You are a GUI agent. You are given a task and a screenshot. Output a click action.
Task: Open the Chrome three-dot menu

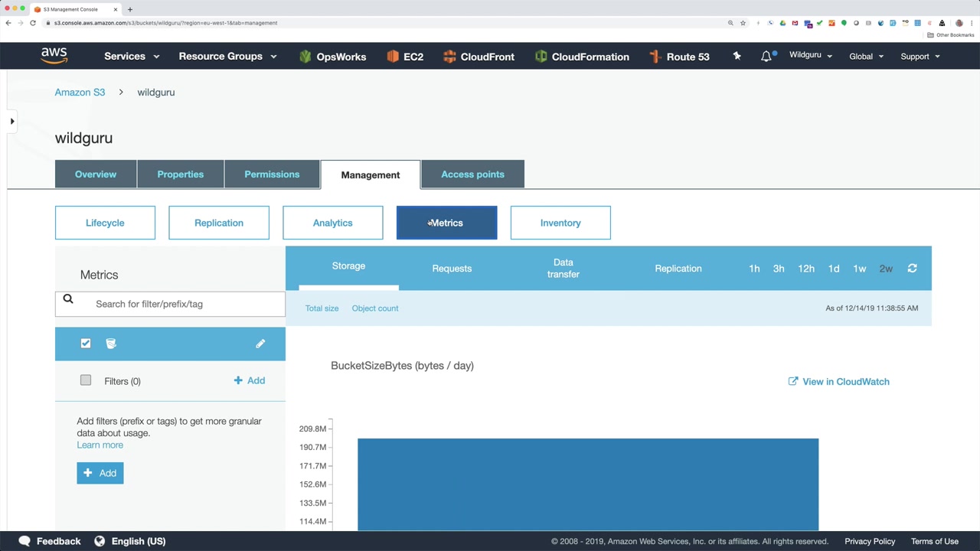pyautogui.click(x=972, y=23)
